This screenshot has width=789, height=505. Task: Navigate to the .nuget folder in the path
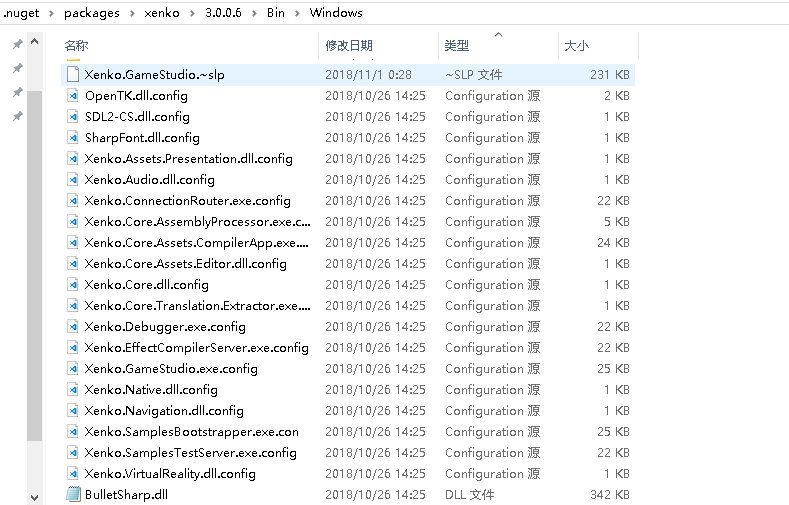(x=21, y=13)
